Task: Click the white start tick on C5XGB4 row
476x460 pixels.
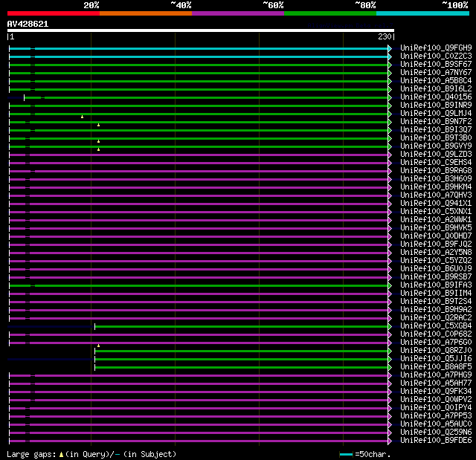Action: [94, 326]
